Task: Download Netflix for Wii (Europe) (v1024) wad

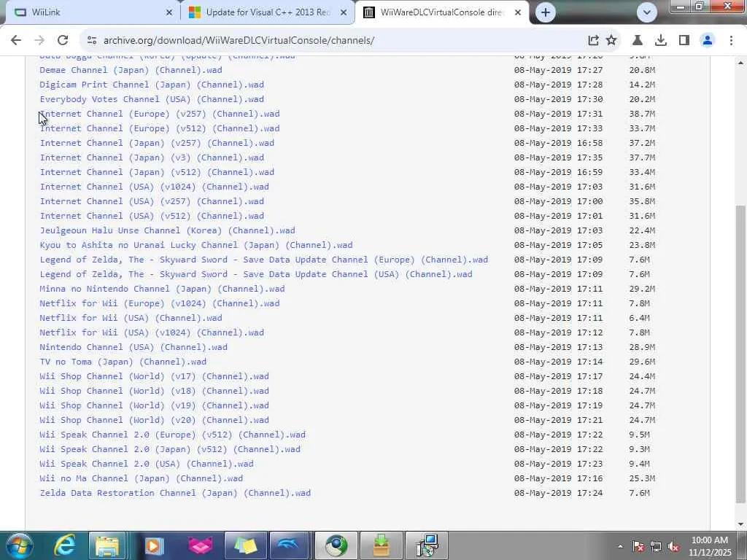Action: point(160,303)
